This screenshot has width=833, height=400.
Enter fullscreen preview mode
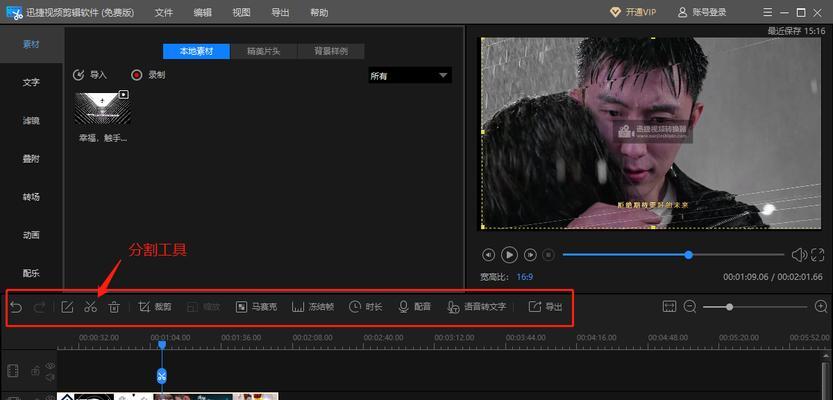tap(818, 255)
